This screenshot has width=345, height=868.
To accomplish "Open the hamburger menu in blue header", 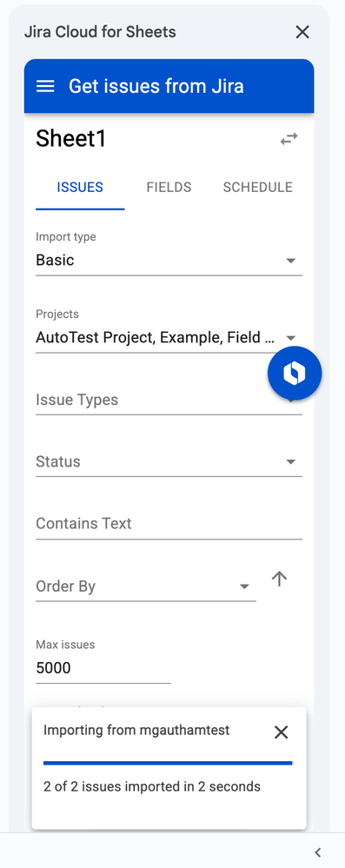I will [x=45, y=86].
